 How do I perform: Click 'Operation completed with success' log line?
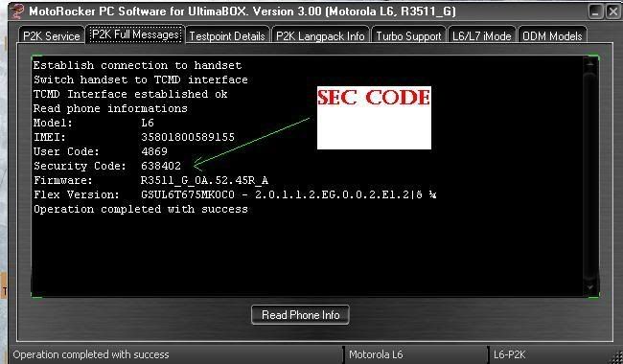coord(141,209)
